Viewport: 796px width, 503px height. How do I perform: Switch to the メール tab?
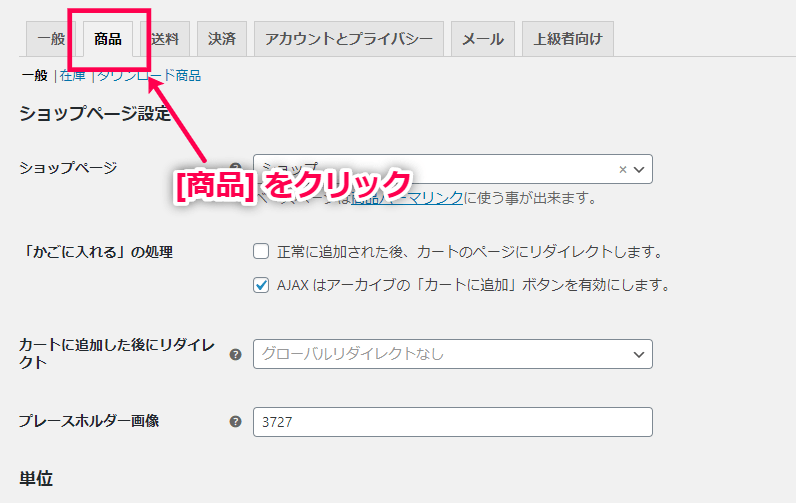click(483, 39)
